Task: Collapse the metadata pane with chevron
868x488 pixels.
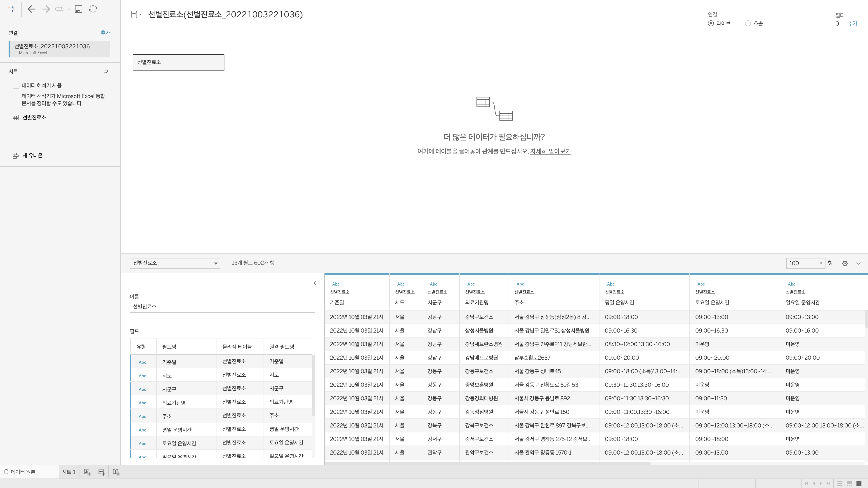Action: [315, 283]
